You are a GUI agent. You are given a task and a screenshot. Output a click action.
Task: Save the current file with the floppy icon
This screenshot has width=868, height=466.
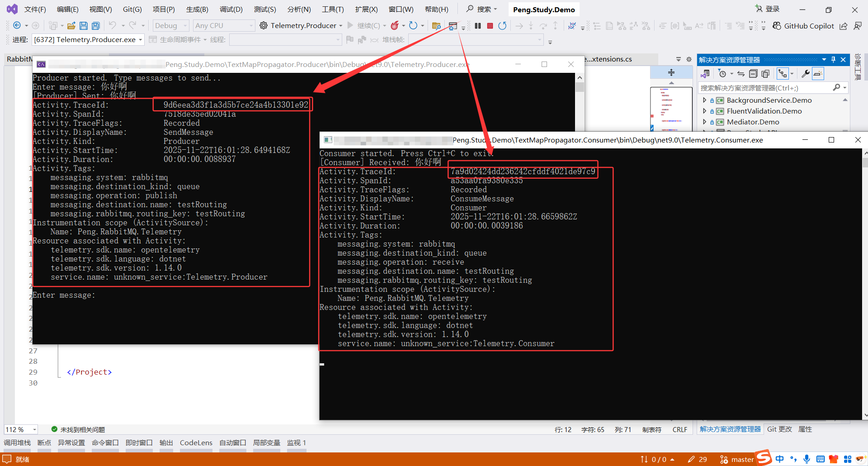84,26
